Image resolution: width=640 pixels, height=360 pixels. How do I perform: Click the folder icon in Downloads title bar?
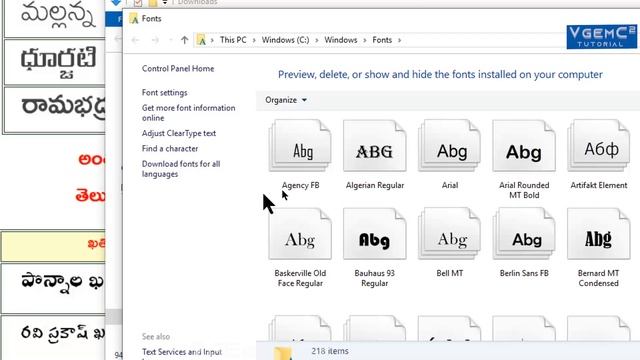[153, 3]
